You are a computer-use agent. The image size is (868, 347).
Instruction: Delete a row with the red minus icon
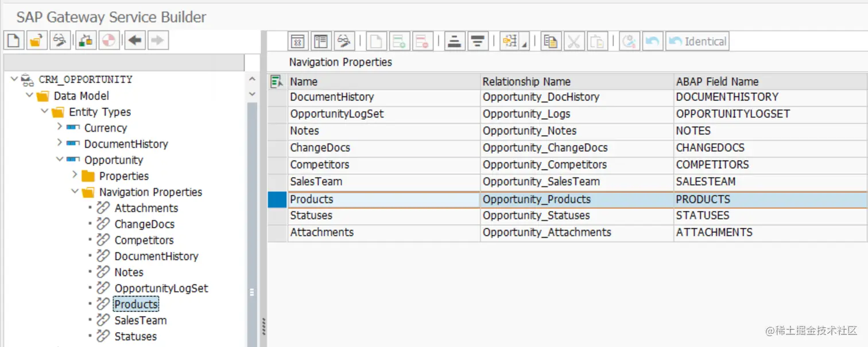tap(423, 41)
